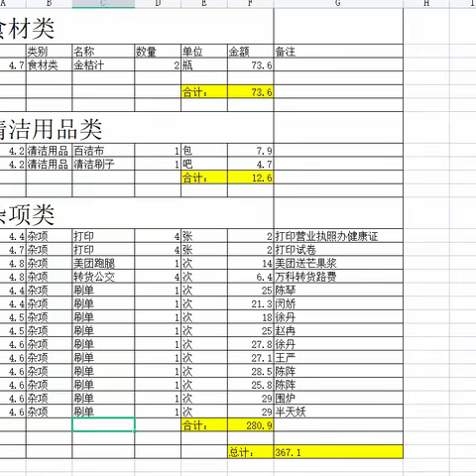Click the 半天妖 remark cell
Viewport: 476px width, 476px height.
(x=338, y=412)
